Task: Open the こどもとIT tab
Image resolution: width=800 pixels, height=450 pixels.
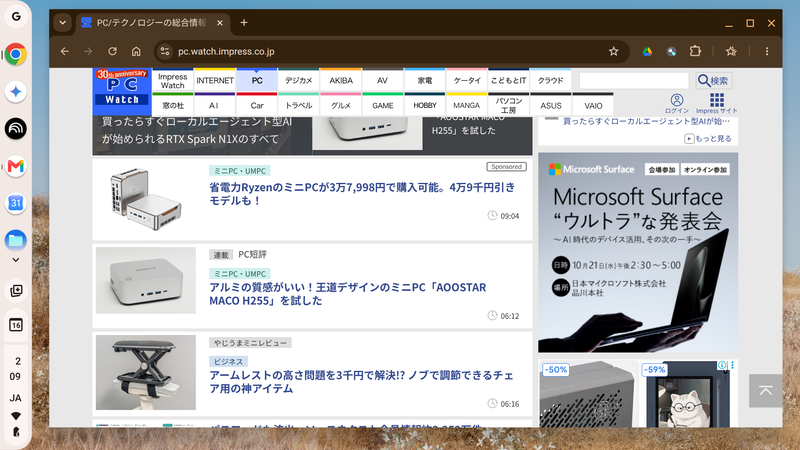Action: (509, 80)
